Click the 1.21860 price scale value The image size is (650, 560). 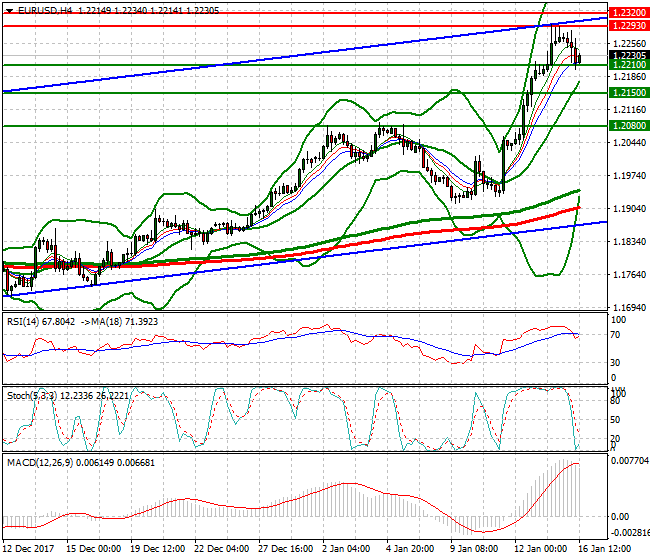point(629,77)
